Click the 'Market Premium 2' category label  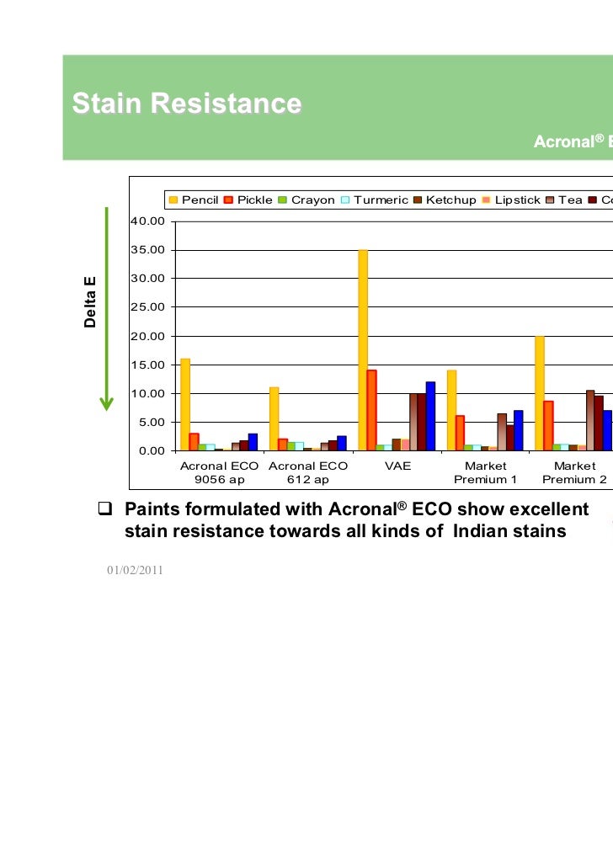point(574,473)
